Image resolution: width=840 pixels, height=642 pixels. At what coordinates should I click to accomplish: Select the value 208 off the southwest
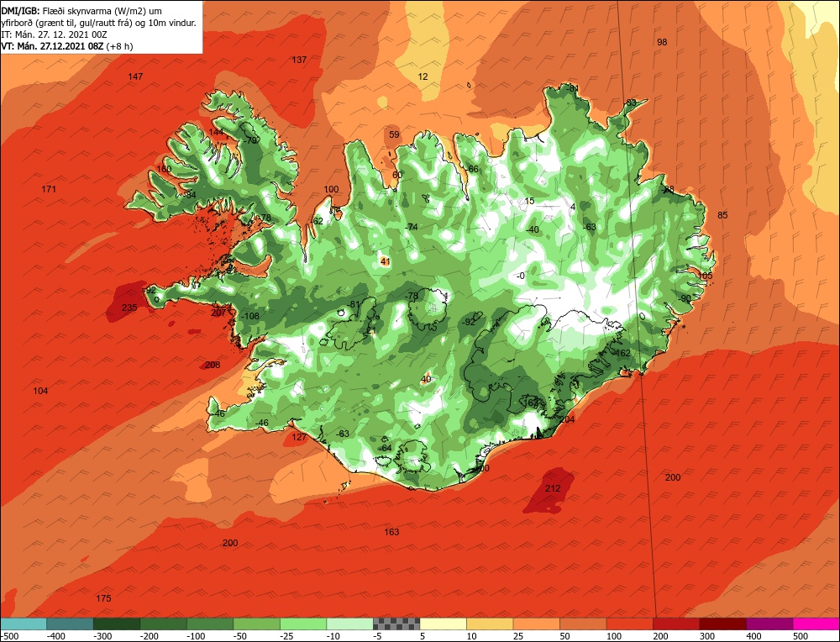pyautogui.click(x=213, y=365)
